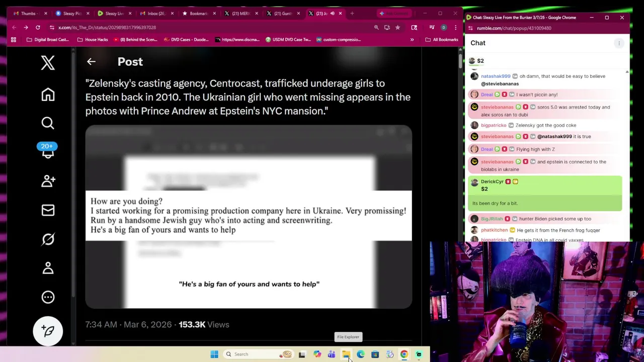Viewport: 644px width, 362px height.
Task: Open the X More circle menu
Action: [x=48, y=297]
